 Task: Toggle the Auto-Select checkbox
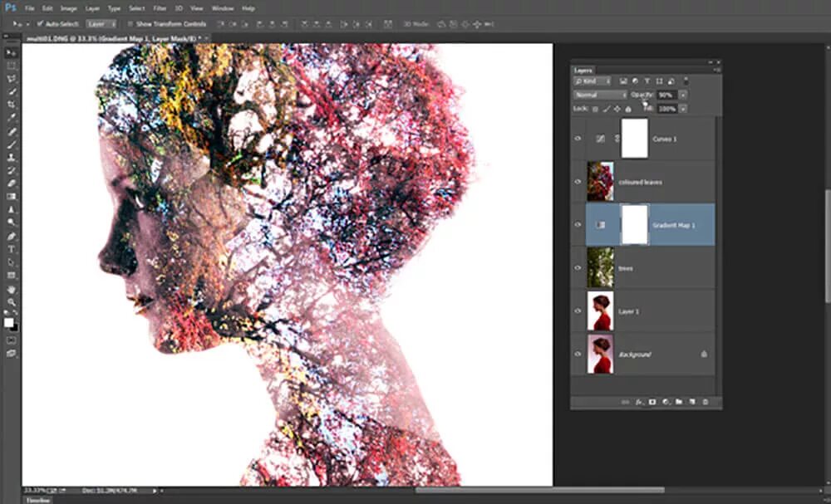[x=40, y=24]
